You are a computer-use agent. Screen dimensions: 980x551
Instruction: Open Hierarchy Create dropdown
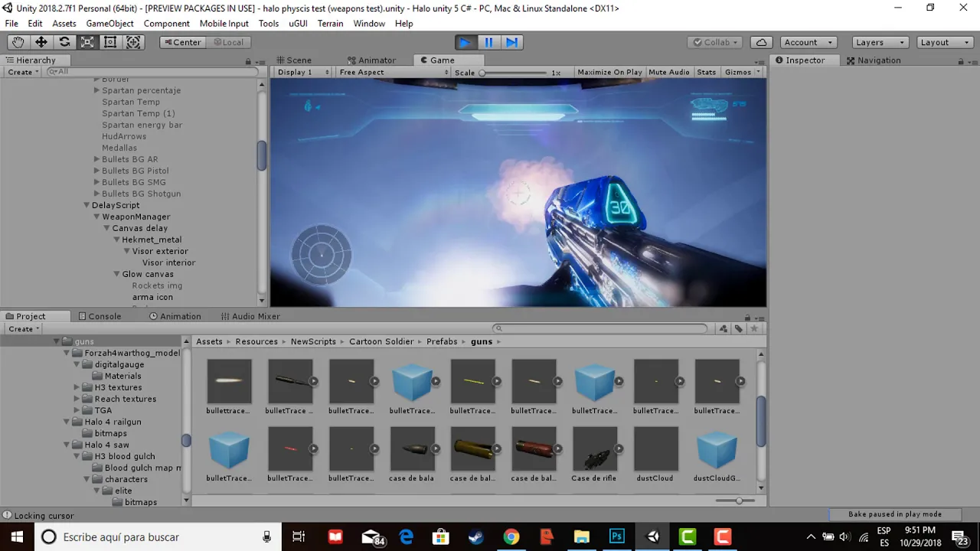click(x=23, y=72)
